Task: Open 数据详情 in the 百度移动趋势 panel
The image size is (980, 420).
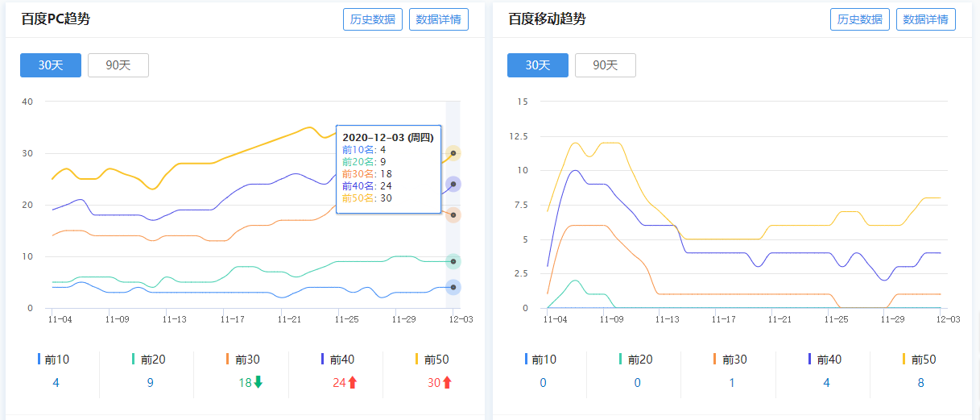Action: pyautogui.click(x=925, y=19)
